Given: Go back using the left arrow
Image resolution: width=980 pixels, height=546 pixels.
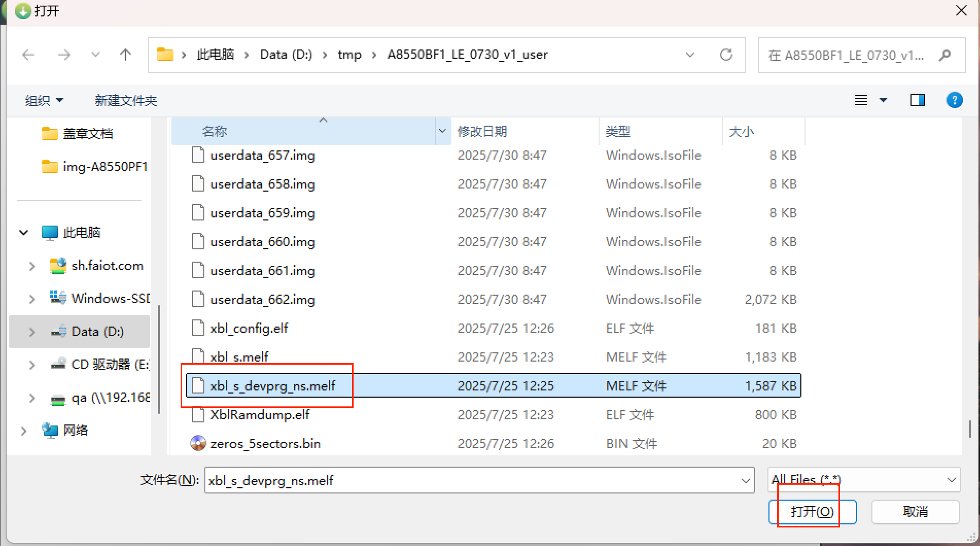Looking at the screenshot, I should point(28,55).
